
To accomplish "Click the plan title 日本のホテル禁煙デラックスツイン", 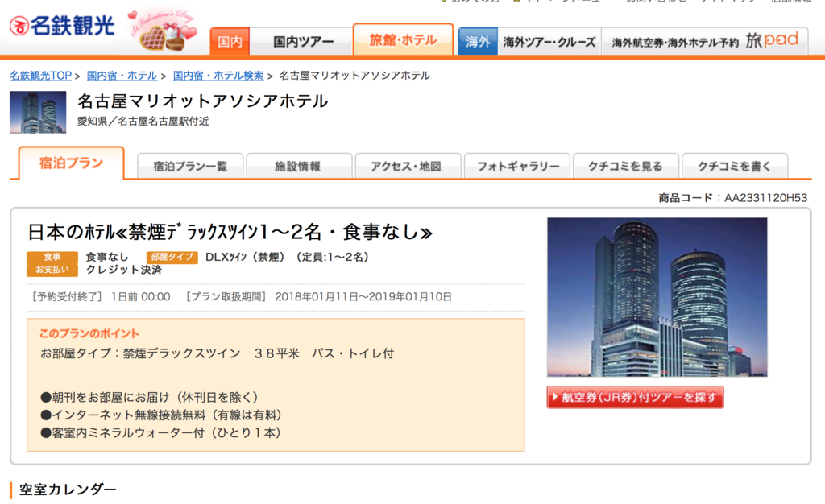I will tap(230, 232).
